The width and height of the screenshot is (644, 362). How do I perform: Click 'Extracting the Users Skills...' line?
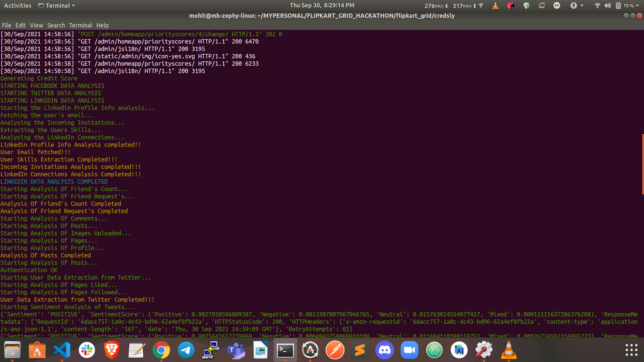tap(50, 130)
